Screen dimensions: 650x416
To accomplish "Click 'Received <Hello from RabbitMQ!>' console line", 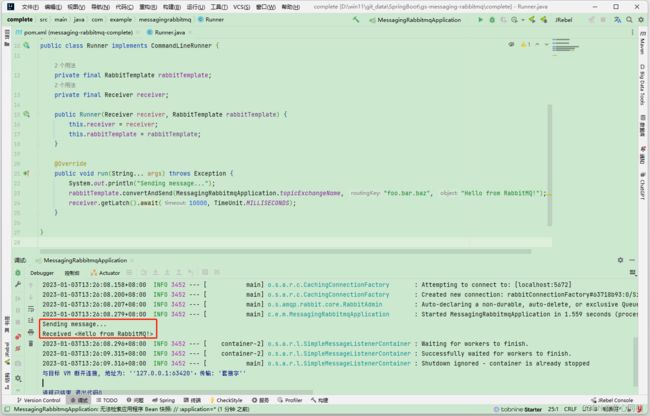I will click(98, 334).
